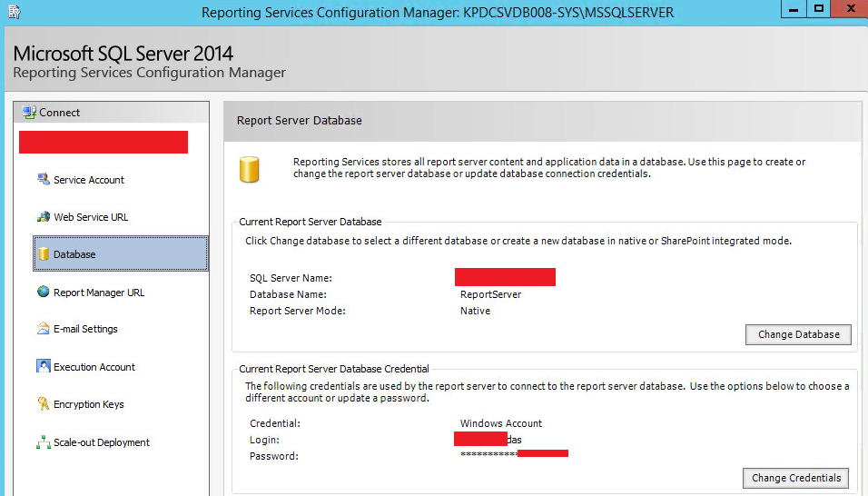Click the Microsoft SQL Server 2014 heading
This screenshot has width=868, height=496.
(123, 54)
